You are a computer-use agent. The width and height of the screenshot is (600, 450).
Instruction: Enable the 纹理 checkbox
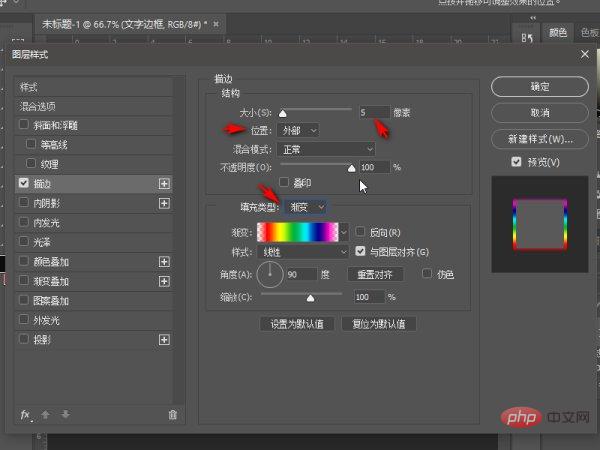point(31,163)
